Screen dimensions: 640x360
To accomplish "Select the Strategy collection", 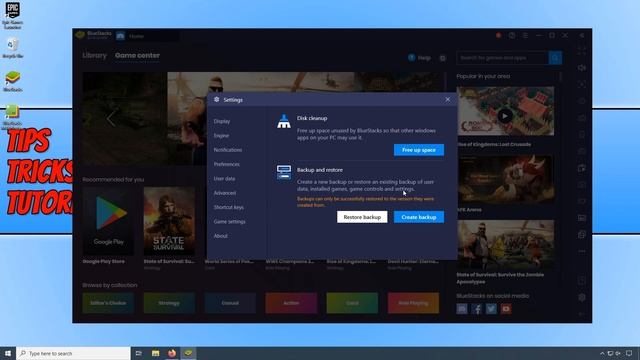I will (x=169, y=303).
